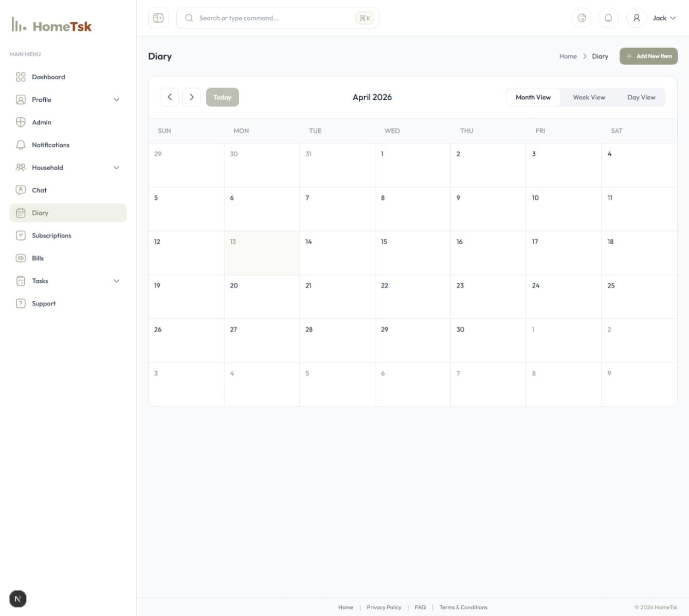Switch calendar to Day View
The height and width of the screenshot is (616, 689).
click(x=641, y=97)
